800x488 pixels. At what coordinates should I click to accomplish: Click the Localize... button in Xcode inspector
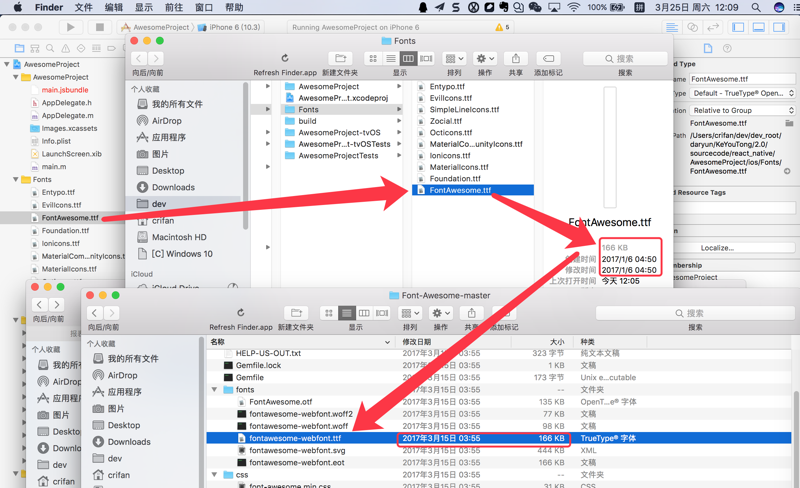(717, 248)
